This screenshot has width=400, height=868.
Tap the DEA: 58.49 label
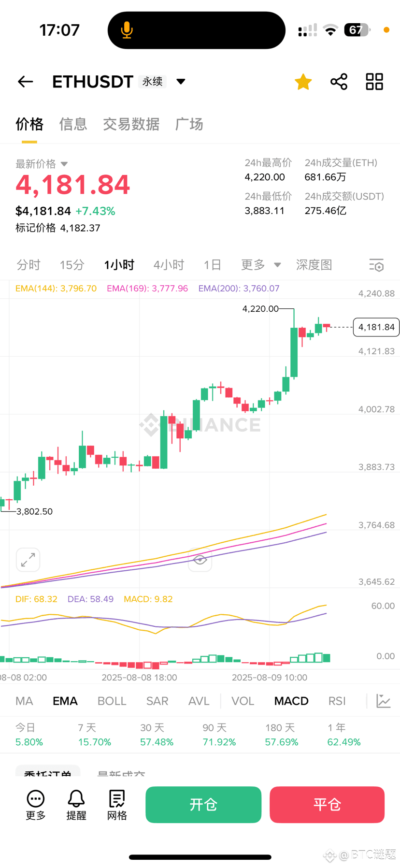pos(90,599)
